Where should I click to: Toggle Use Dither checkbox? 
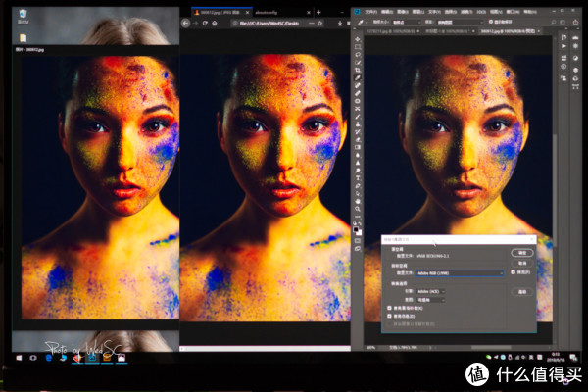coord(389,316)
